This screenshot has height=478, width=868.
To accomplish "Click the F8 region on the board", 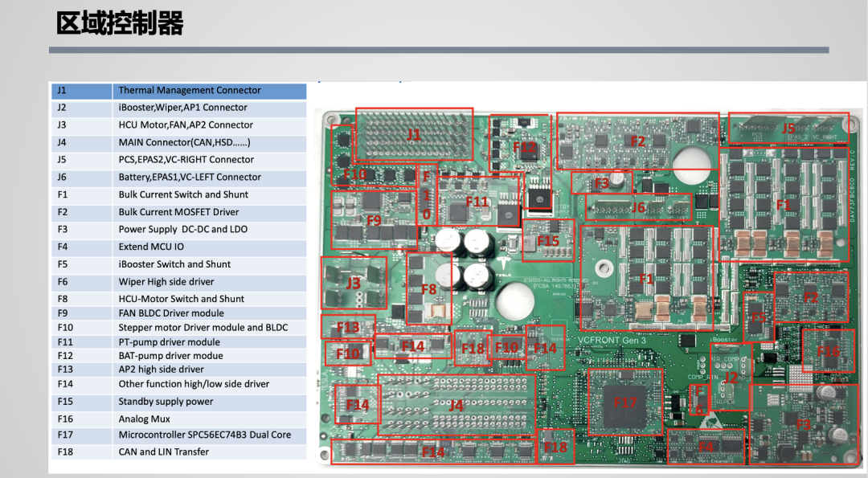I will click(428, 288).
